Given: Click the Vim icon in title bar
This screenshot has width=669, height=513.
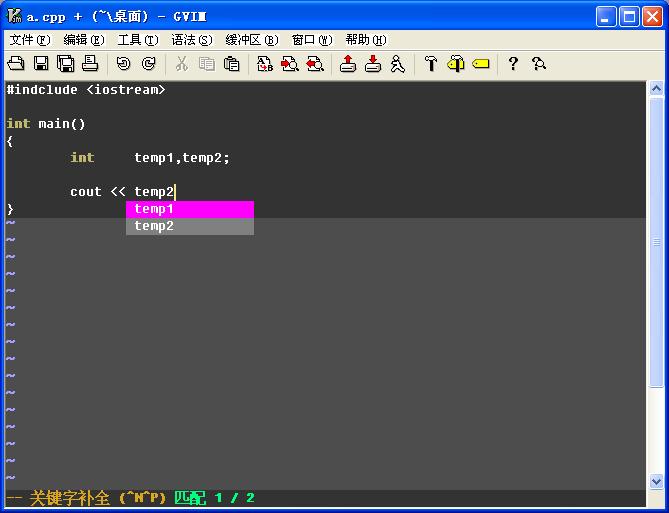Looking at the screenshot, I should [x=14, y=16].
